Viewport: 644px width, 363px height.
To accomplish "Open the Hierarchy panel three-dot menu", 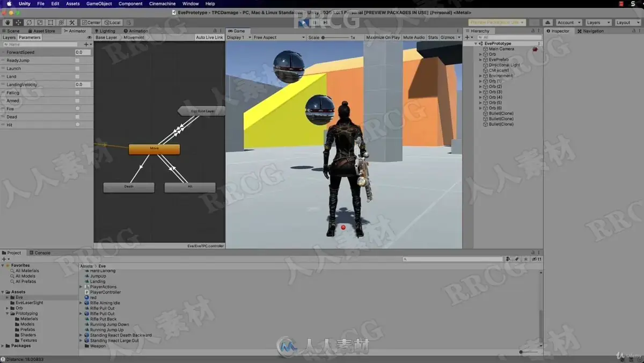I will coord(539,31).
